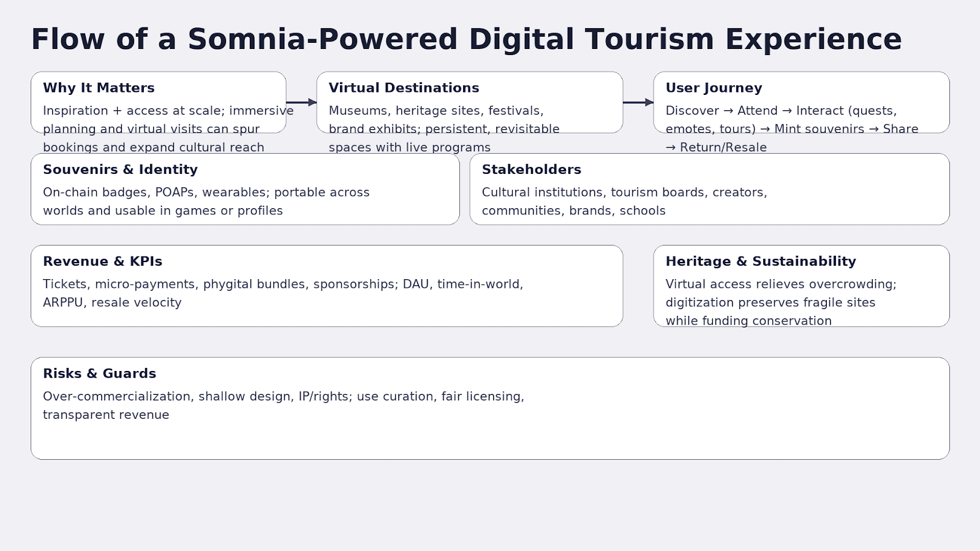Select the 'Return/Resale' line in User Journey
The image size is (980, 551).
[716, 148]
